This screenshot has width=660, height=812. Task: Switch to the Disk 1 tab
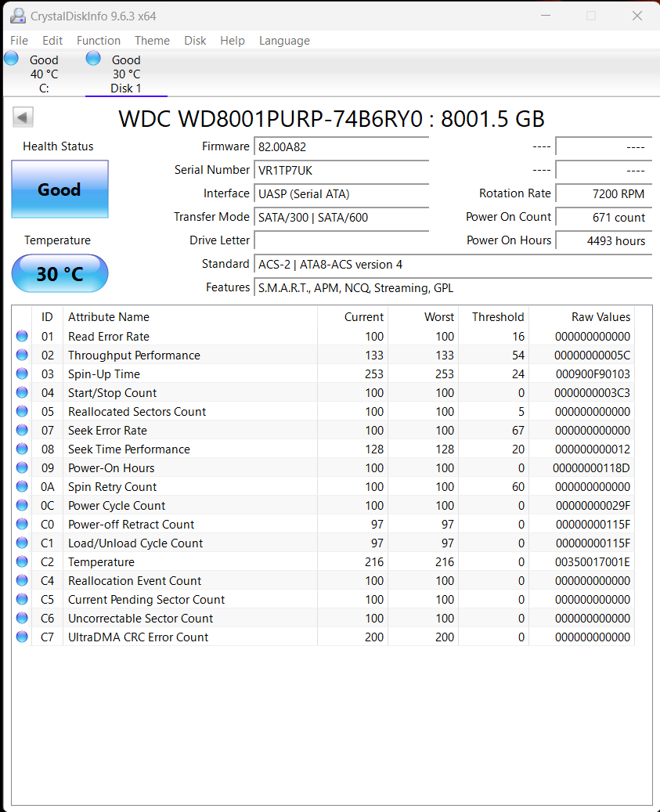click(x=125, y=74)
